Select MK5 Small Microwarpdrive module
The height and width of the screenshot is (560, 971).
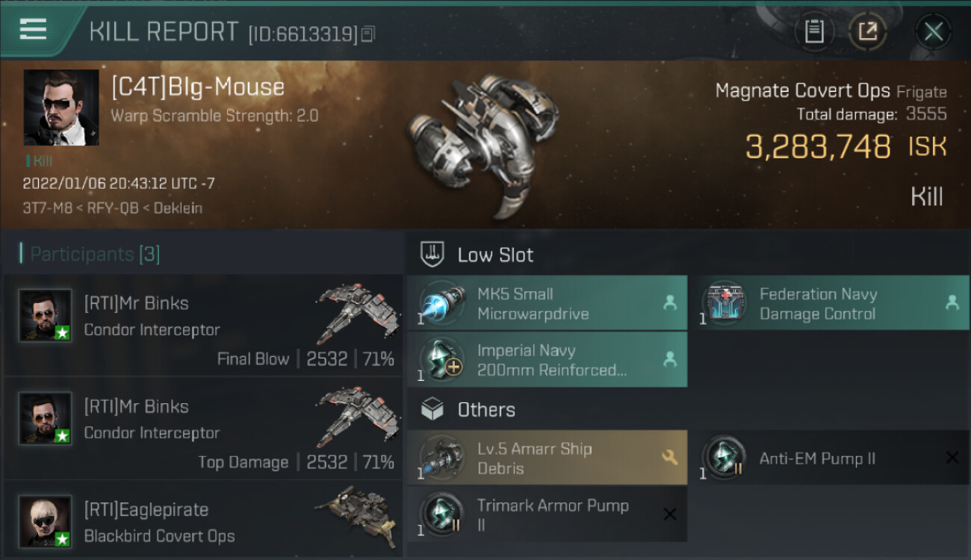547,303
